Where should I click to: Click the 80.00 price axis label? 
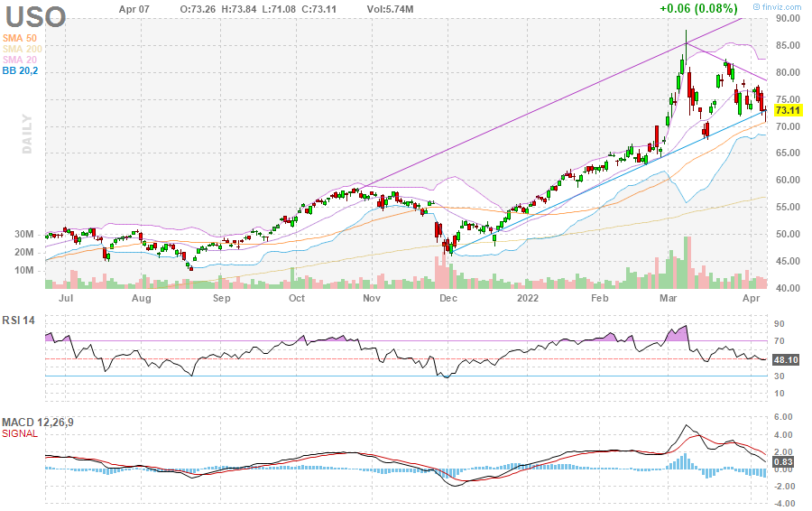coord(787,72)
